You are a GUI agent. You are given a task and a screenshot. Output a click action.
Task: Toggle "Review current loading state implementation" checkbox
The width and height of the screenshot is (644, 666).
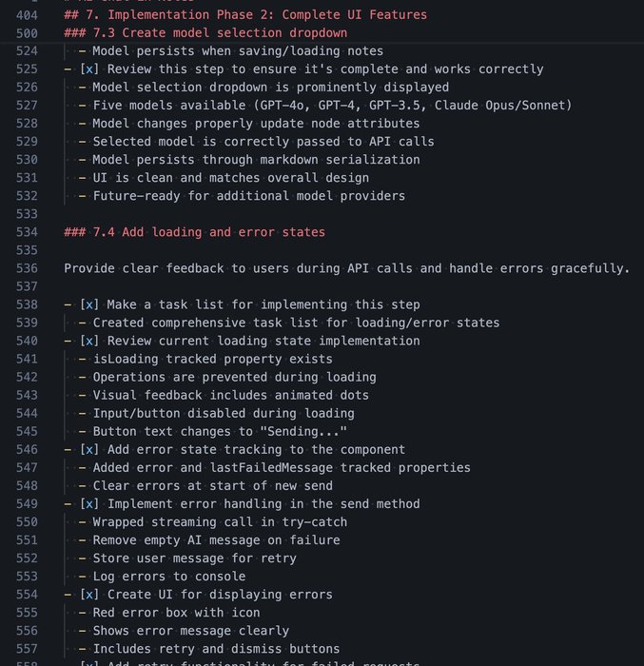click(88, 341)
